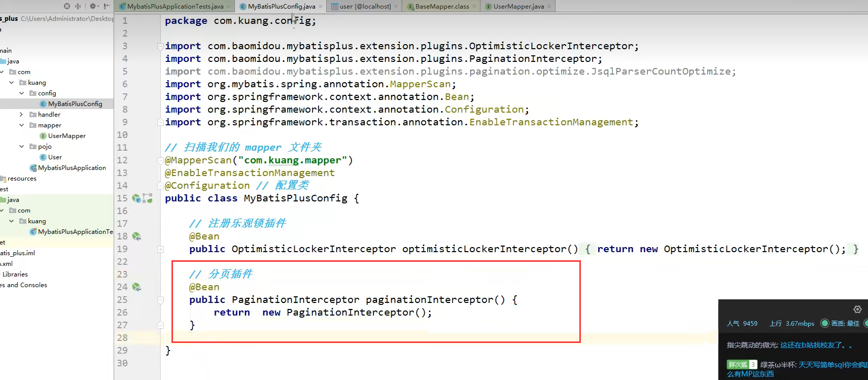Collapse the config package arrow
The width and height of the screenshot is (868, 380).
point(21,93)
